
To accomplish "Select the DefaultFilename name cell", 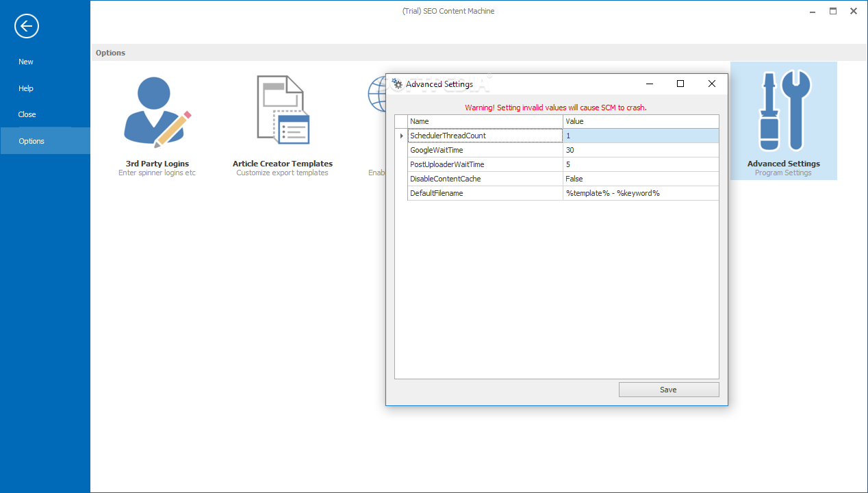I will tap(485, 193).
